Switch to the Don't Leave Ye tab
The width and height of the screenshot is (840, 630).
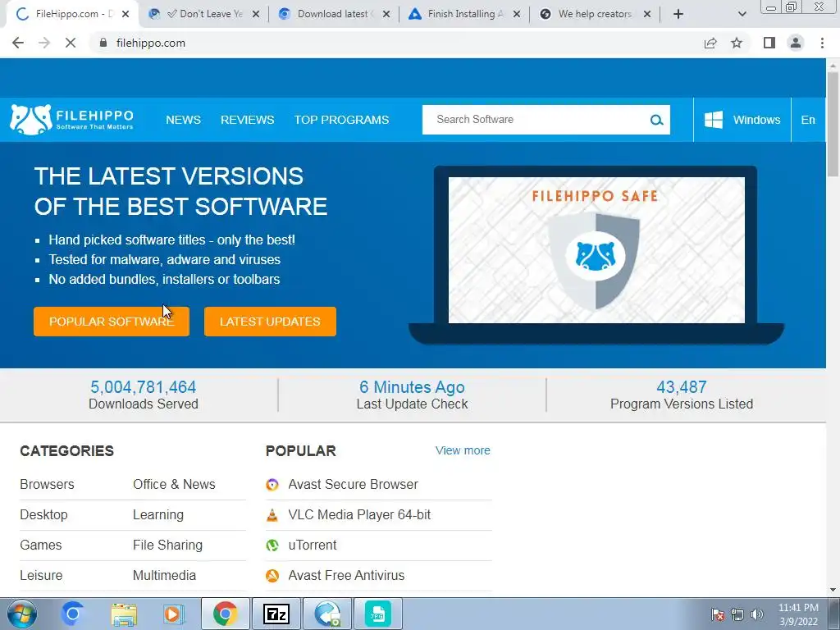click(204, 14)
